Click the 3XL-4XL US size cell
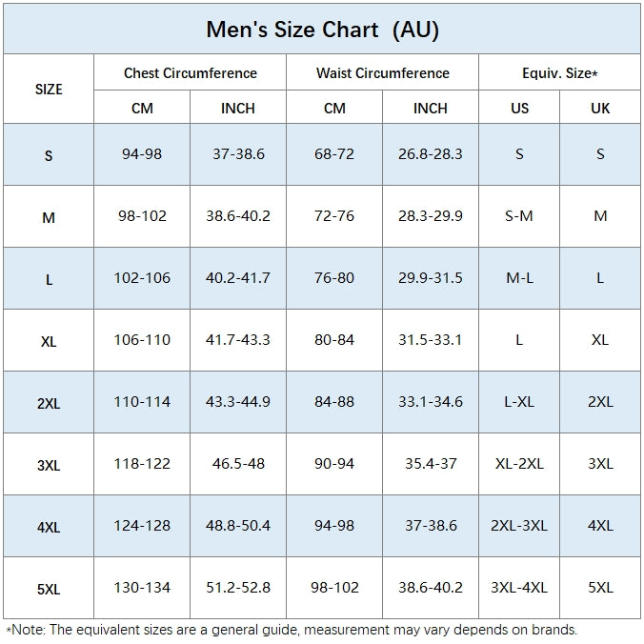This screenshot has width=644, height=644. click(519, 588)
